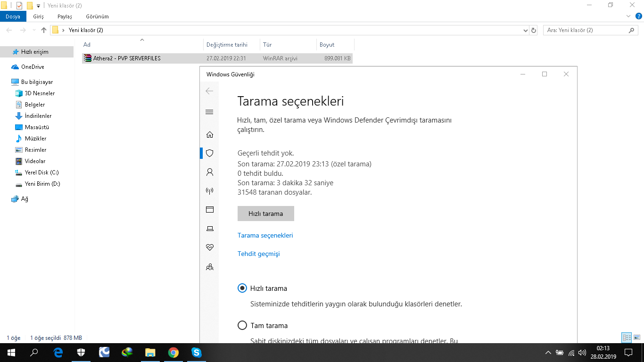Screen dimensions: 644x362
Task: Open the volume control in the system tray
Action: [582, 353]
